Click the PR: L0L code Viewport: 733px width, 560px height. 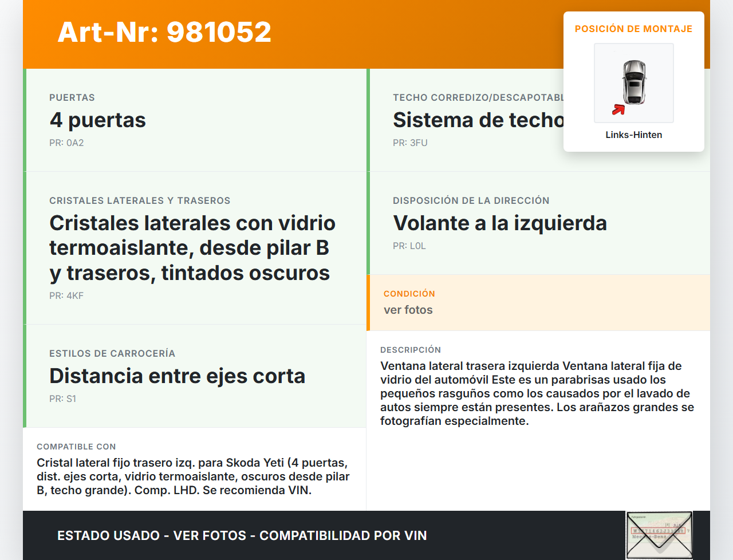tap(409, 246)
